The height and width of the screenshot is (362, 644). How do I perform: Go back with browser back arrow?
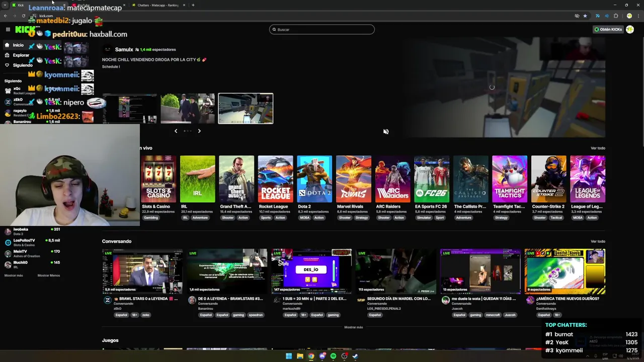tap(6, 16)
